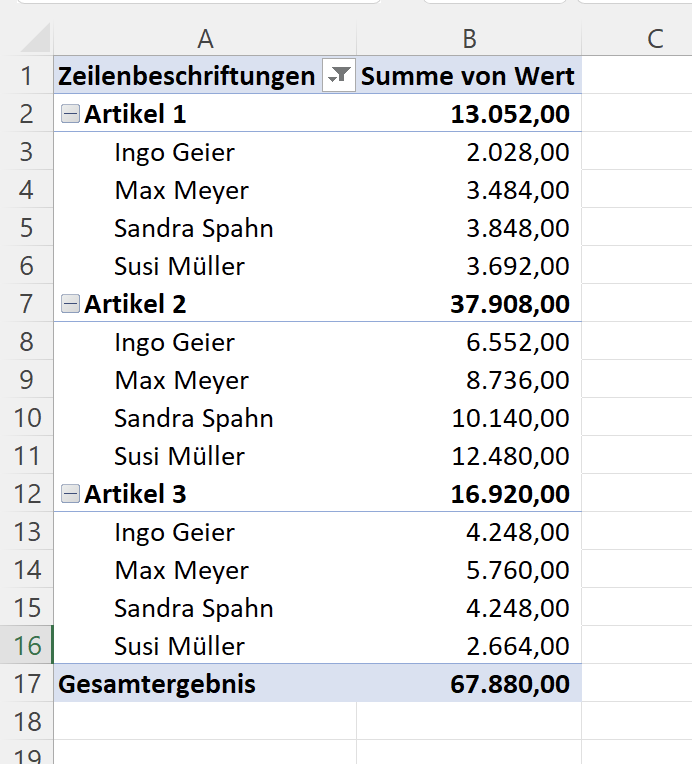Viewport: 692px width, 764px height.
Task: Select column B header
Action: tap(469, 38)
